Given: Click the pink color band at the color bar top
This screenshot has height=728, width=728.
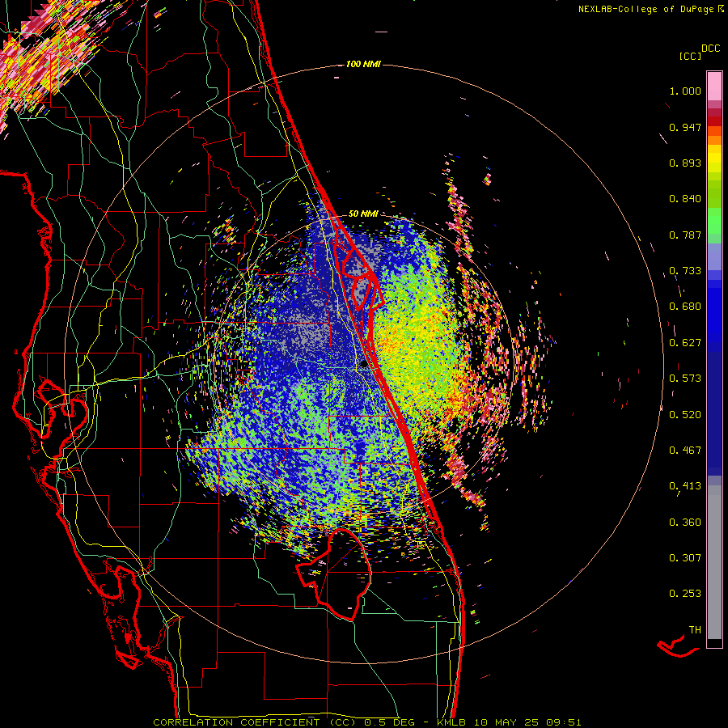Looking at the screenshot, I should (714, 86).
